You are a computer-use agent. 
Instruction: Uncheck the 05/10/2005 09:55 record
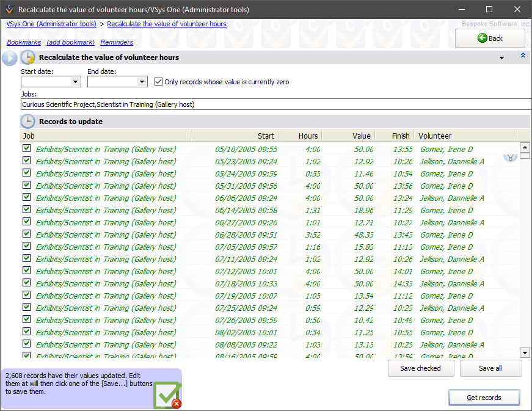coord(26,148)
